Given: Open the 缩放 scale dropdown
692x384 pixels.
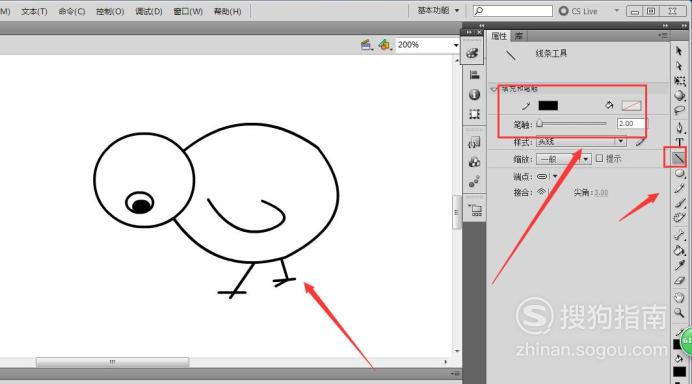Looking at the screenshot, I should (563, 159).
